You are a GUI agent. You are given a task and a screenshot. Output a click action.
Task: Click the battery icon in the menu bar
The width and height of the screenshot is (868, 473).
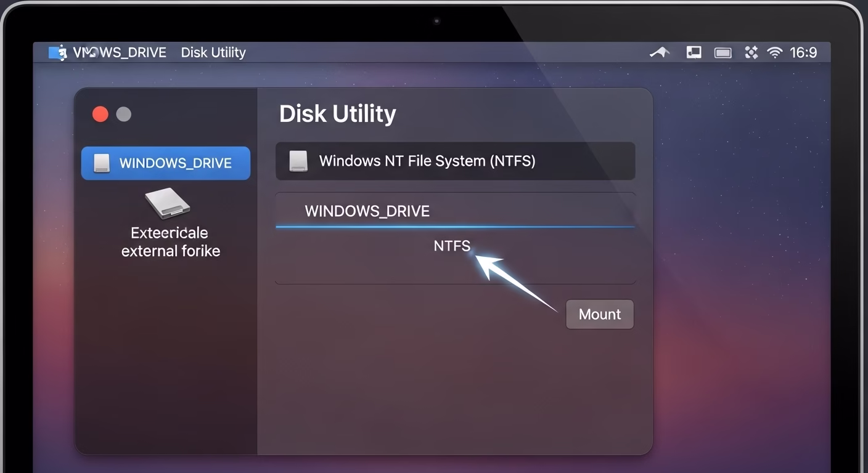coord(723,52)
